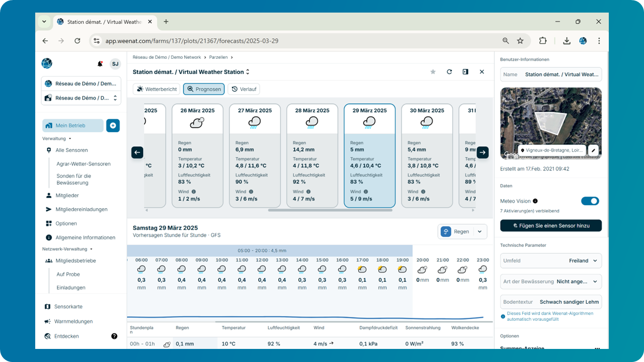Open Optionen in sidebar
Screen dimensions: 644x362
tap(61, 223)
